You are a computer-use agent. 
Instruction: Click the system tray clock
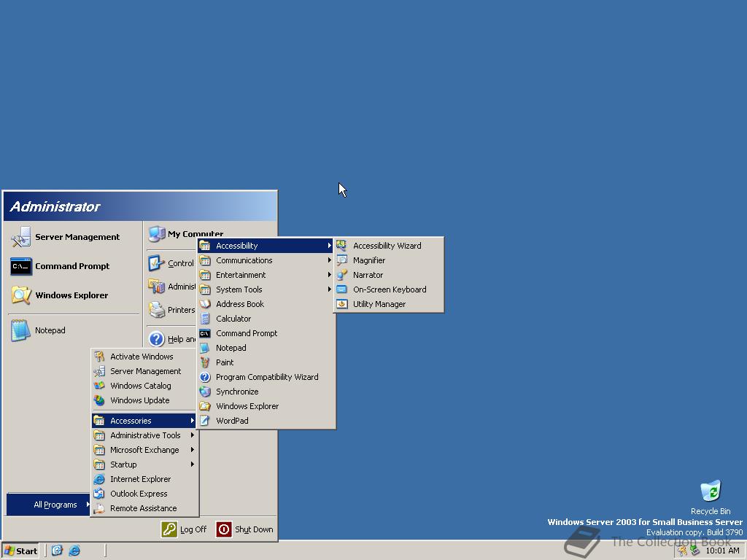coord(722,551)
